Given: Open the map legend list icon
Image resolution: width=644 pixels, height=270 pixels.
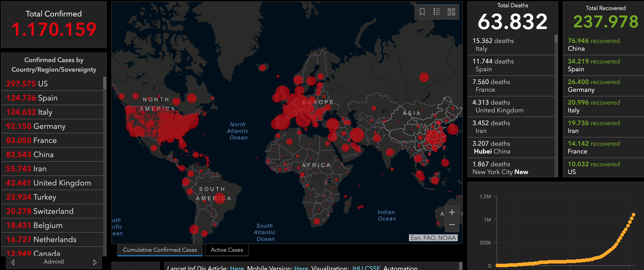Looking at the screenshot, I should [x=437, y=11].
